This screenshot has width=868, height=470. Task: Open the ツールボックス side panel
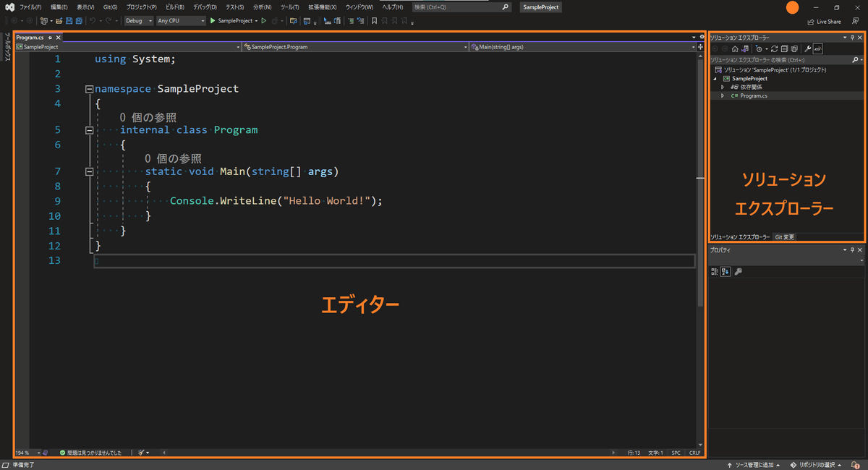click(x=7, y=48)
